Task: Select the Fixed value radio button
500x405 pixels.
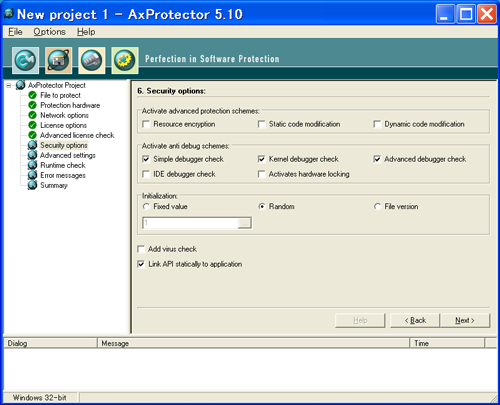Action: click(146, 207)
